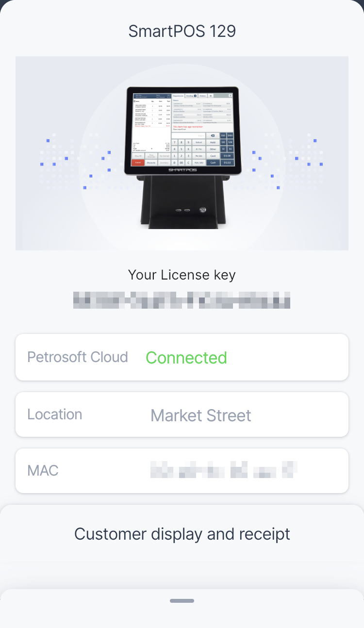
Task: Click the round key lock on the terminal base
Action: [x=203, y=210]
